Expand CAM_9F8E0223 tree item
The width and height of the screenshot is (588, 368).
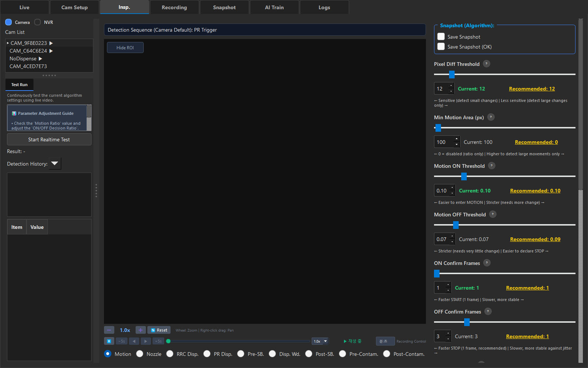(x=8, y=43)
